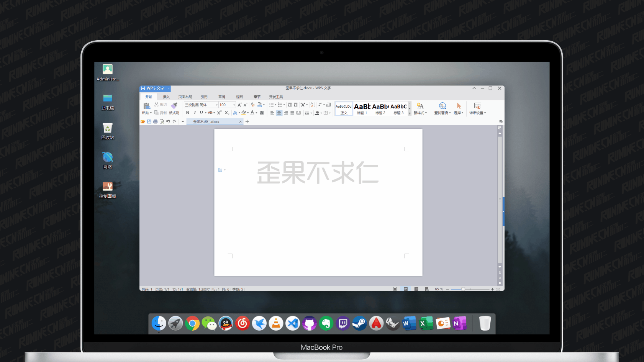Click the Paste (粘贴) clipboard icon
The height and width of the screenshot is (362, 644).
click(147, 106)
